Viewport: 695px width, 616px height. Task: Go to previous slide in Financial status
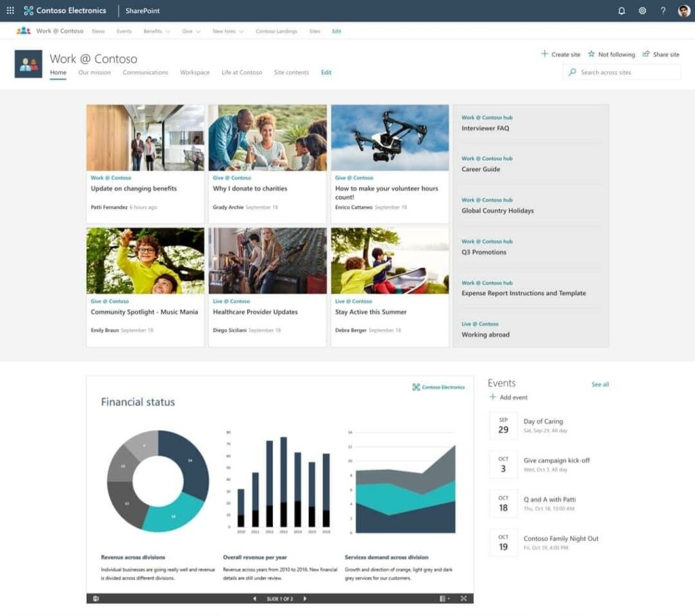(255, 599)
